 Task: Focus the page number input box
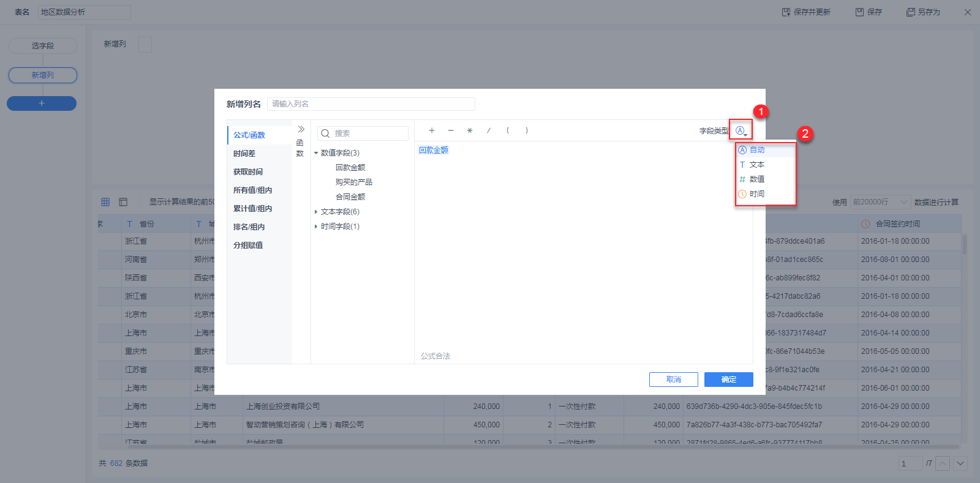coord(910,463)
